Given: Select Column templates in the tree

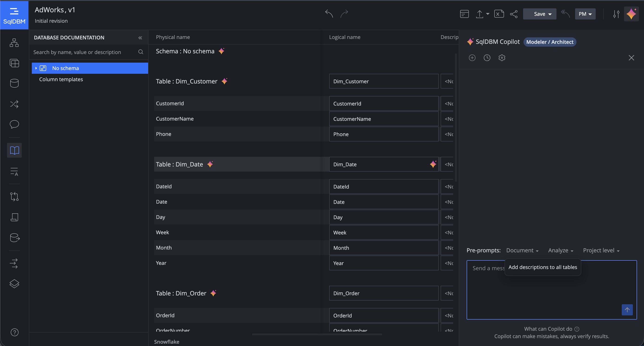Looking at the screenshot, I should [61, 79].
